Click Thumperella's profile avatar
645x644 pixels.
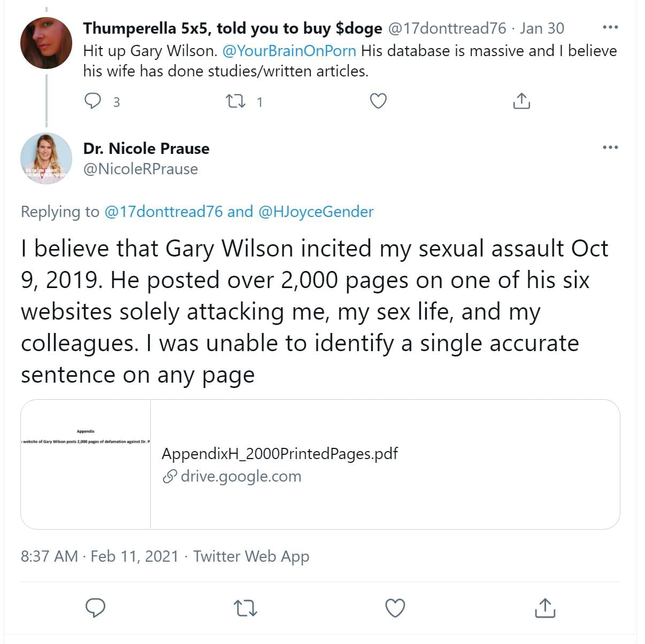pyautogui.click(x=46, y=43)
